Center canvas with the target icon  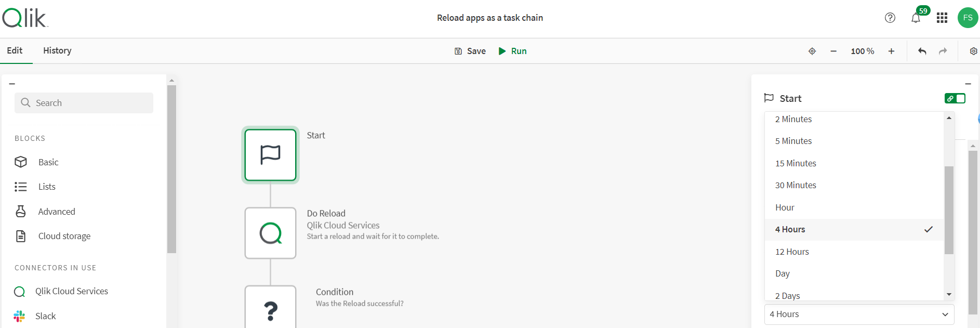pos(812,51)
